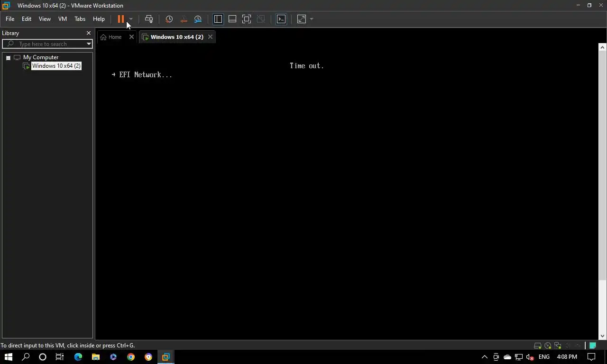Click the vertical scrollbar's up arrow
The image size is (607, 364).
point(603,47)
